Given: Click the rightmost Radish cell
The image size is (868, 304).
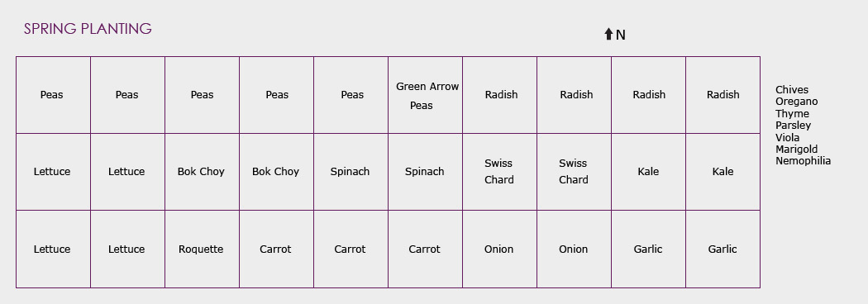Looking at the screenshot, I should pyautogui.click(x=723, y=95).
